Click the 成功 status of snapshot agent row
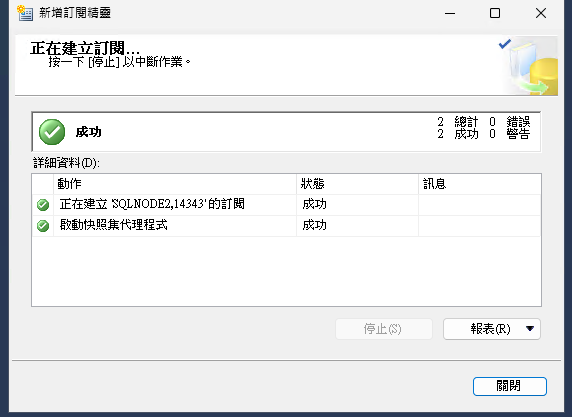 (314, 225)
